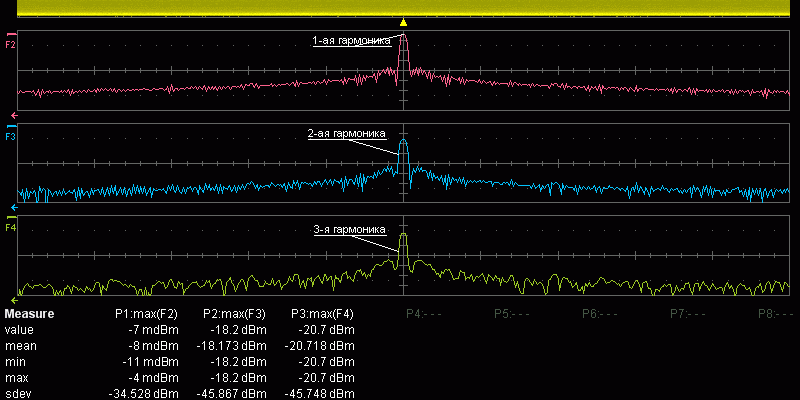Select the '2-ая гармоника' annotation label
The width and height of the screenshot is (800, 400).
(x=346, y=133)
